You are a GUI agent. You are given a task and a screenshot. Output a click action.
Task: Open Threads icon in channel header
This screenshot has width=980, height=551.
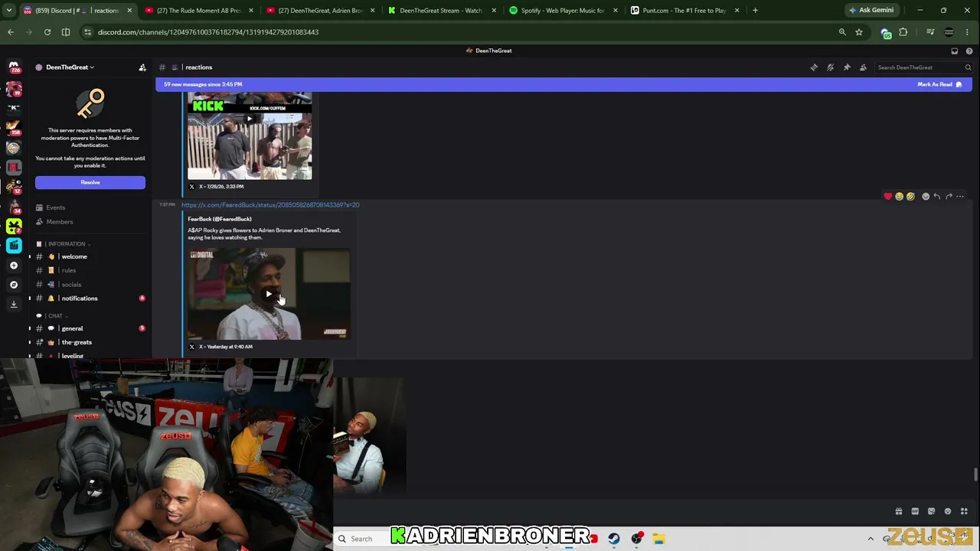point(814,67)
